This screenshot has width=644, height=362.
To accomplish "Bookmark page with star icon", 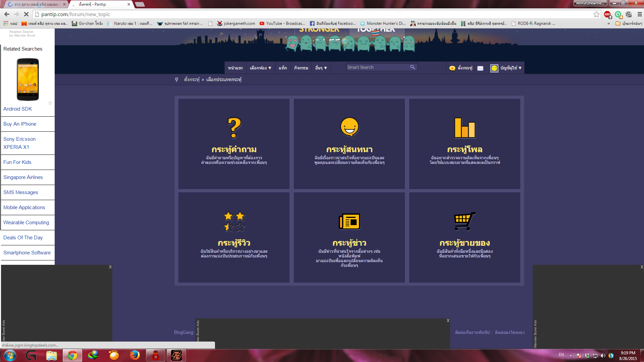I will point(596,14).
